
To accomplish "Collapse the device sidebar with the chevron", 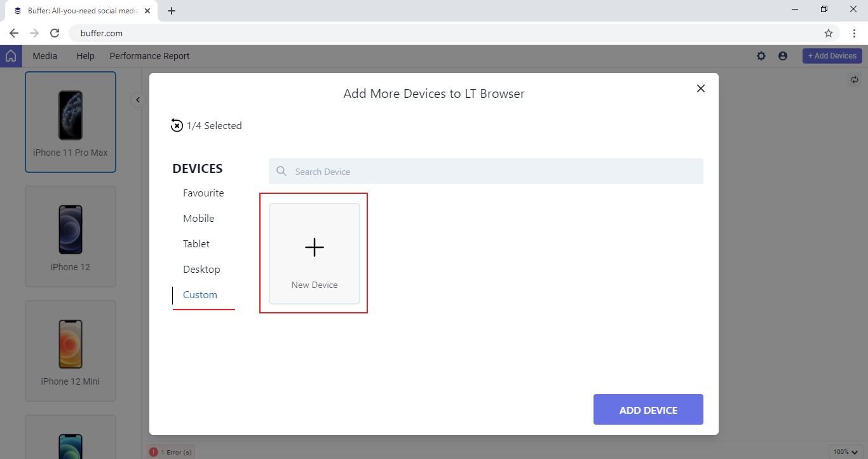I will click(x=138, y=100).
